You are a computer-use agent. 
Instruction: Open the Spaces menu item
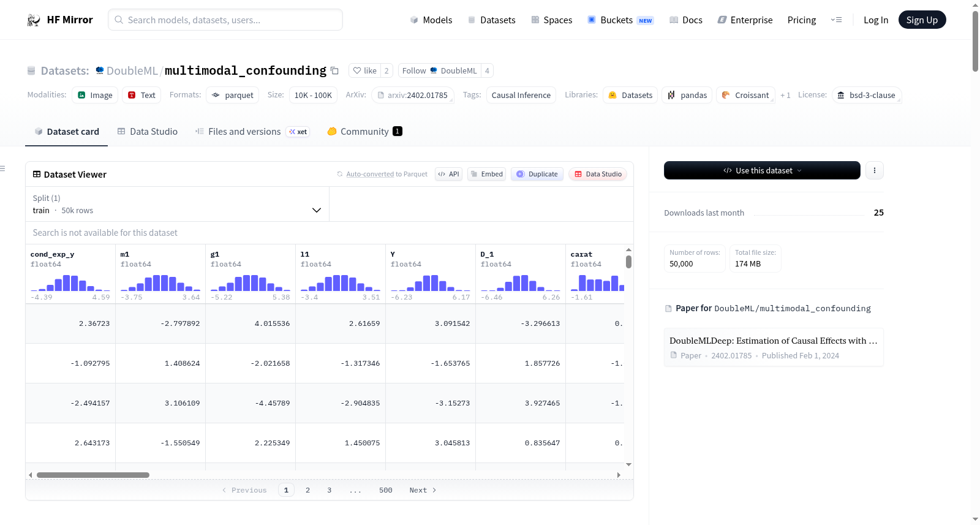[552, 20]
